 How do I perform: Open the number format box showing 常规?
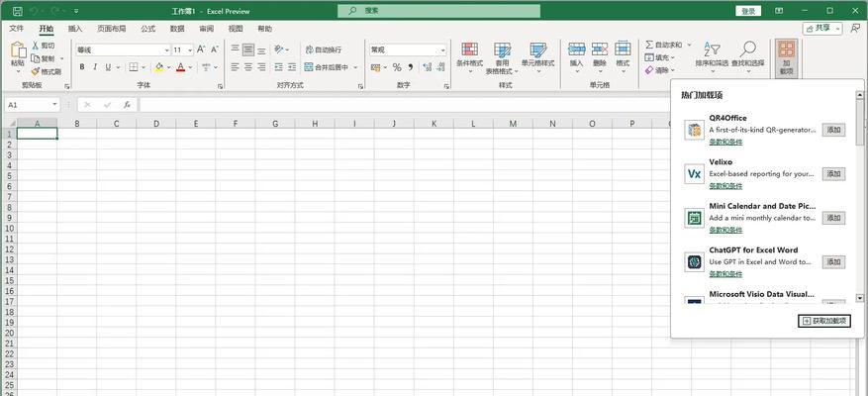tap(408, 49)
